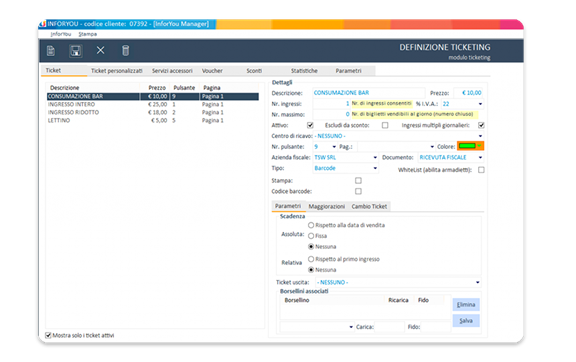Click the Borsellino column header
576x362 pixels.
point(332,300)
